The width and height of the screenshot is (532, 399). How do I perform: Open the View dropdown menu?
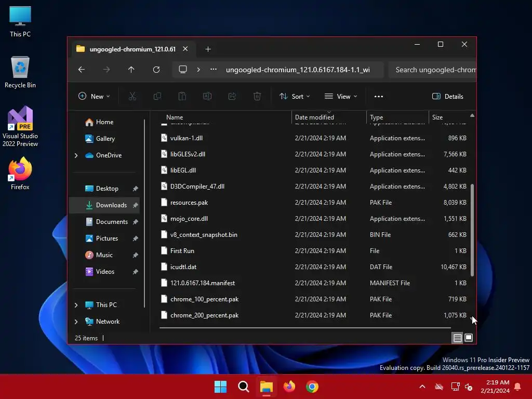coord(341,96)
